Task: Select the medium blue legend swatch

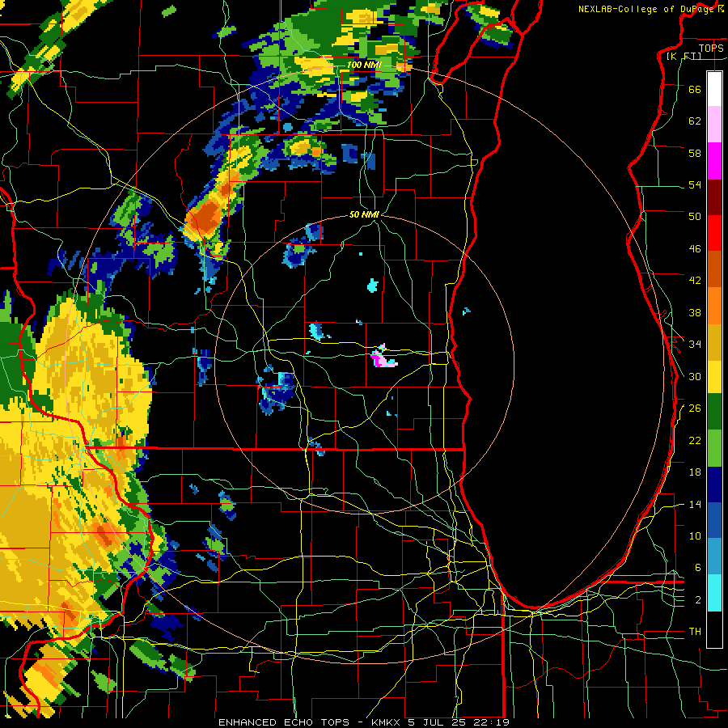Action: pyautogui.click(x=714, y=520)
